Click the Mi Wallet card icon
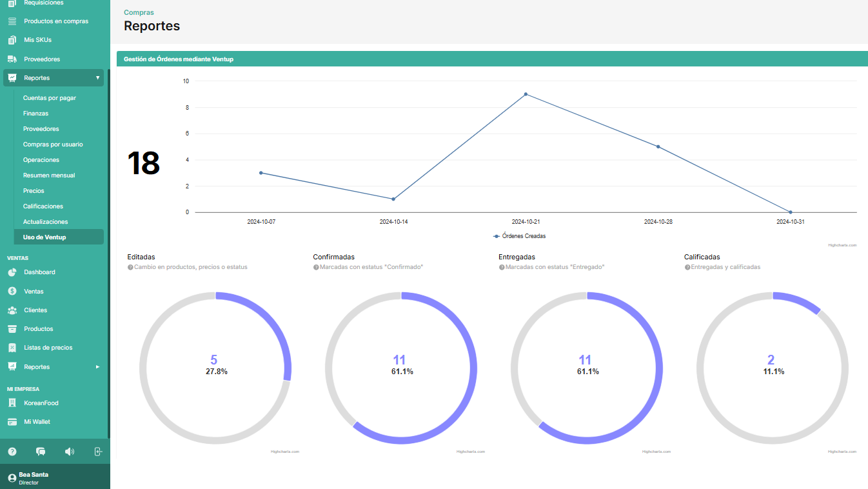 12,422
